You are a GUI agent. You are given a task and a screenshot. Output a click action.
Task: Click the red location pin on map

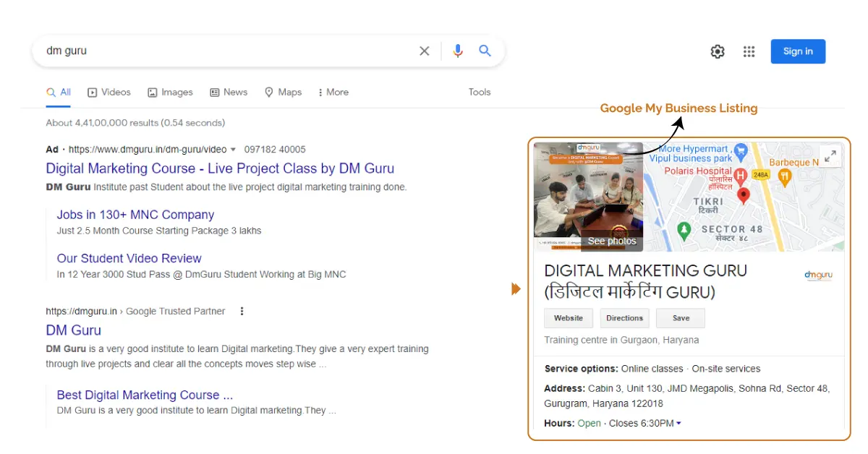click(743, 195)
